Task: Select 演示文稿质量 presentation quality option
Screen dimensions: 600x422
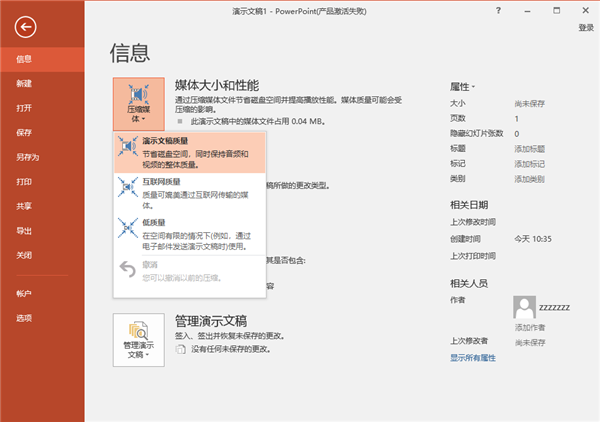Action: click(x=189, y=152)
